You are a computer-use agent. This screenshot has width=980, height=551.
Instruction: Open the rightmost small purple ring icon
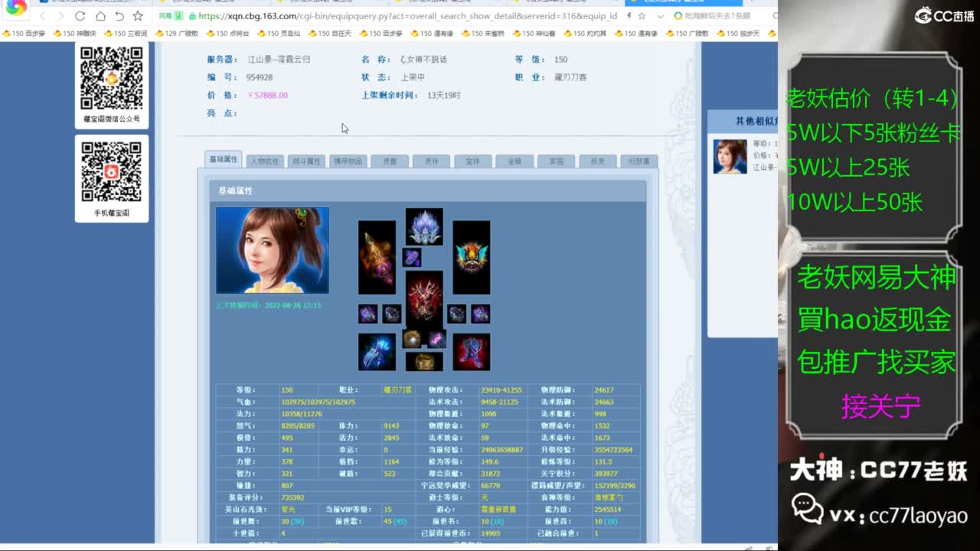[480, 314]
